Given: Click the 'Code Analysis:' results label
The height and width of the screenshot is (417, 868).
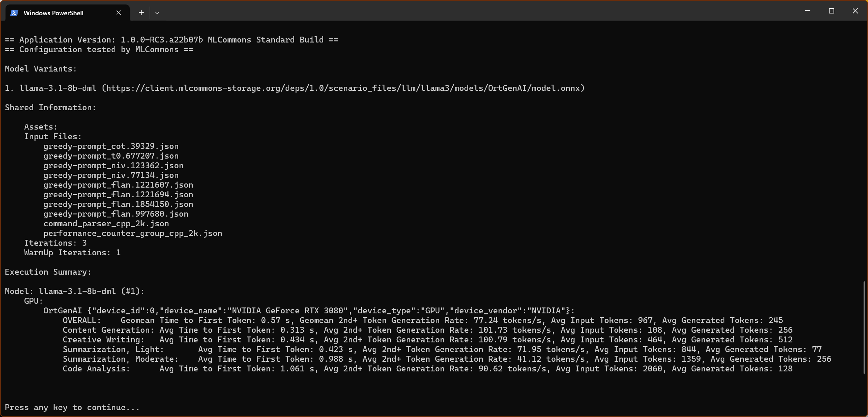Looking at the screenshot, I should click(x=96, y=369).
